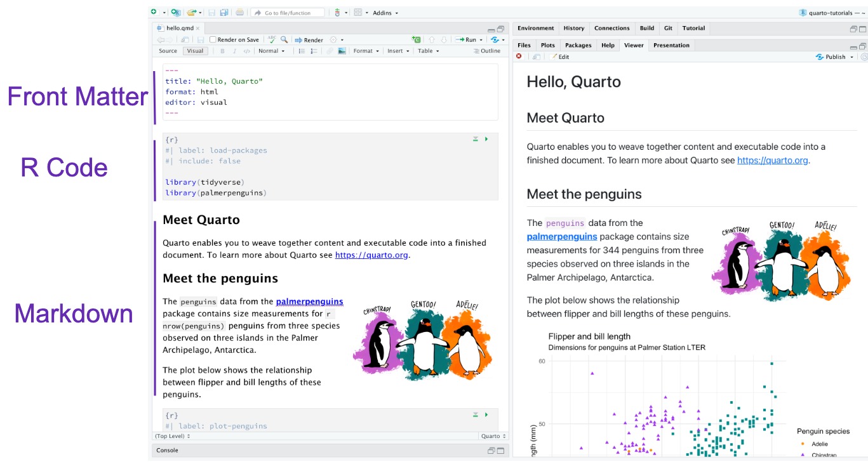Run the load-packages code chunk

point(486,139)
